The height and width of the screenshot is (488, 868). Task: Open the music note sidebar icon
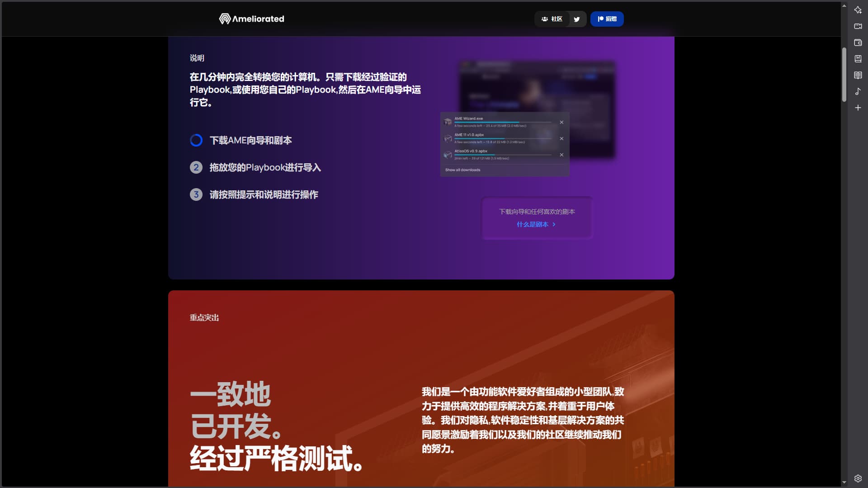[x=858, y=91]
